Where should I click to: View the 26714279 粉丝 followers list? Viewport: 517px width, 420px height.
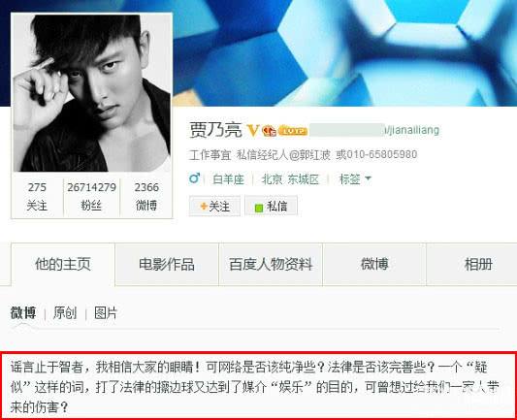coord(91,197)
